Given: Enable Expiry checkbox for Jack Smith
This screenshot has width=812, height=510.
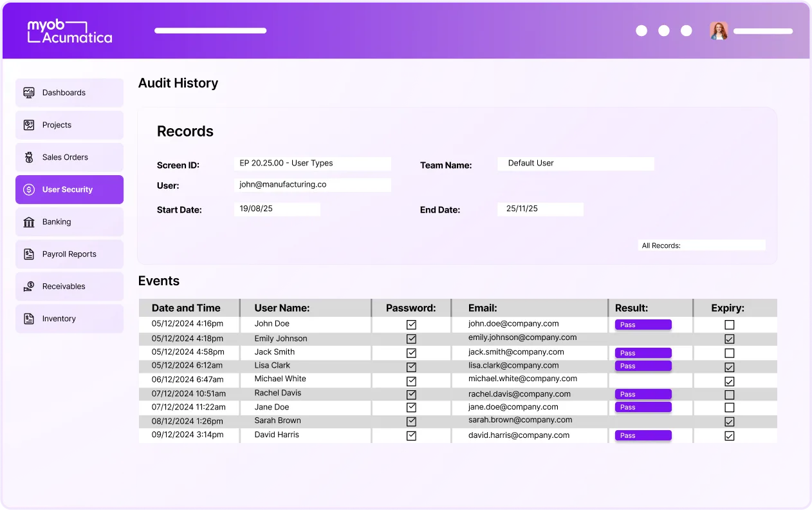Looking at the screenshot, I should [729, 352].
